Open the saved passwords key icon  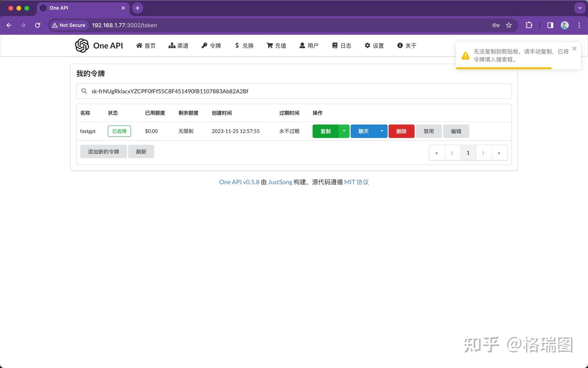coord(496,25)
